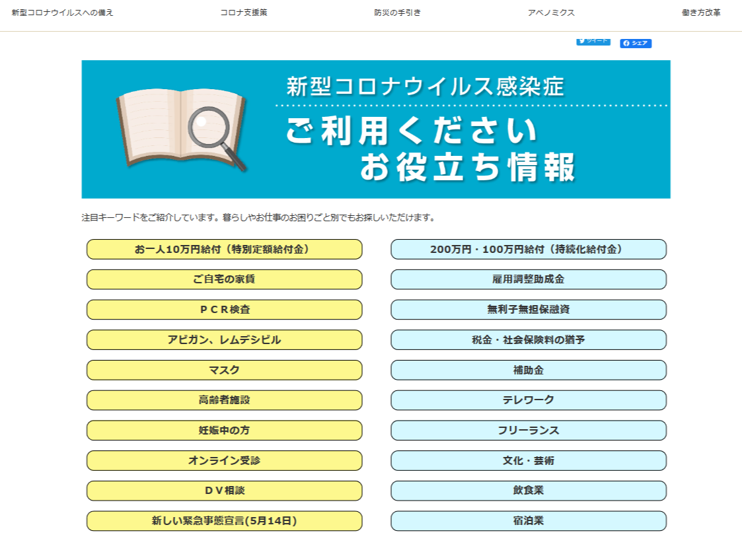Open the アベノミクス navigation entry

click(x=551, y=11)
